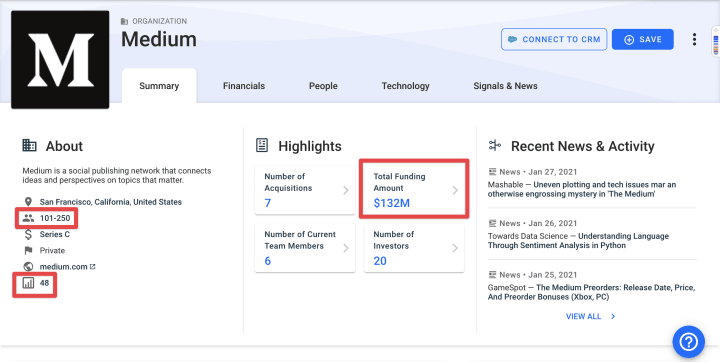Click the globe website icon
720x362 pixels.
coord(28,266)
